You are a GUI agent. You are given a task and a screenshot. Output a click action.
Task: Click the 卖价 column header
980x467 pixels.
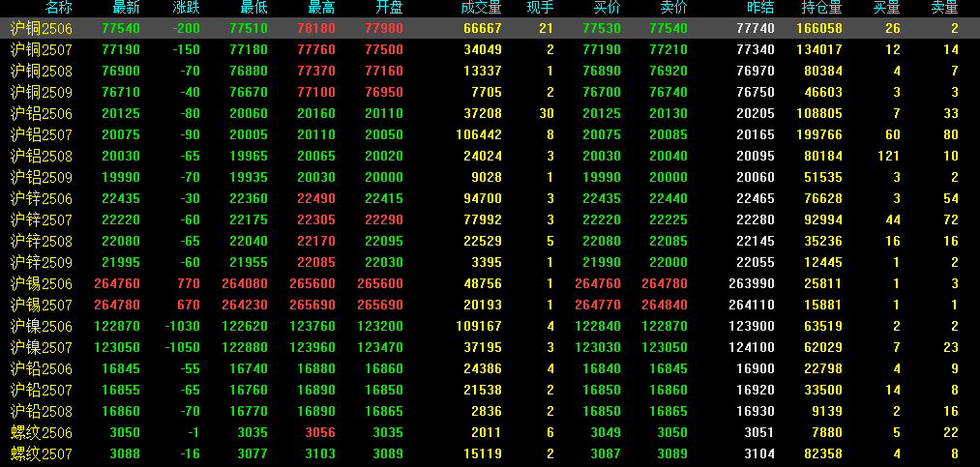[x=673, y=8]
